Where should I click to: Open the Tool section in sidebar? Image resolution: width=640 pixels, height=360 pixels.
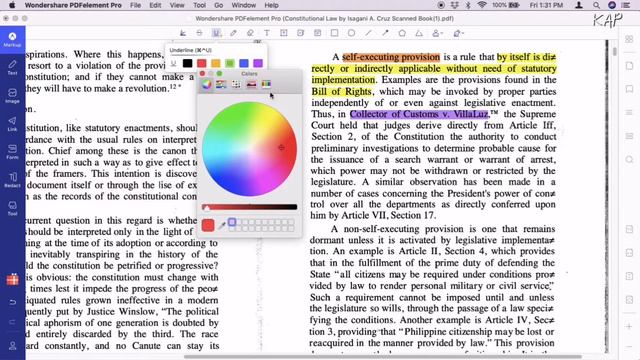pyautogui.click(x=12, y=208)
